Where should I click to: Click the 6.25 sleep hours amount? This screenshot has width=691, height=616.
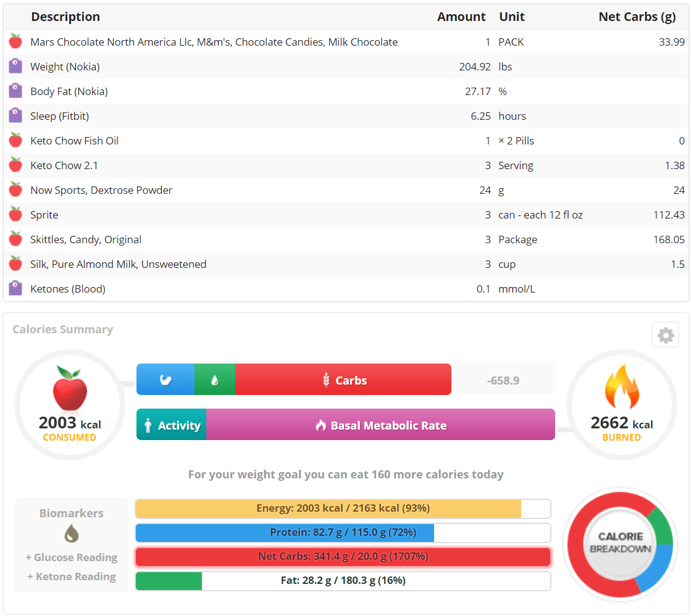pyautogui.click(x=480, y=116)
